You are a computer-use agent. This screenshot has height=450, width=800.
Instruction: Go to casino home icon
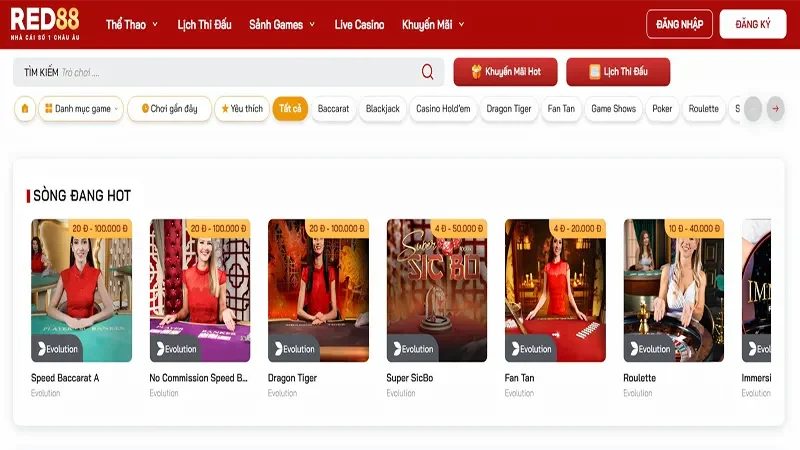pyautogui.click(x=24, y=109)
